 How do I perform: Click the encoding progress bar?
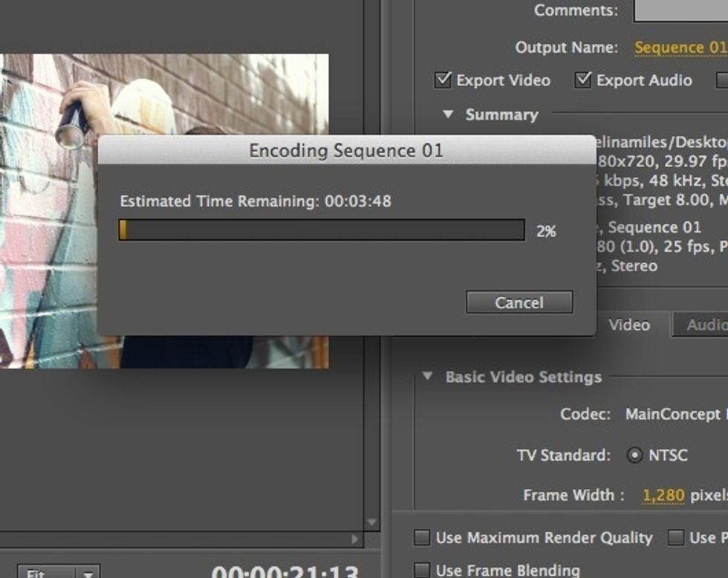(322, 230)
